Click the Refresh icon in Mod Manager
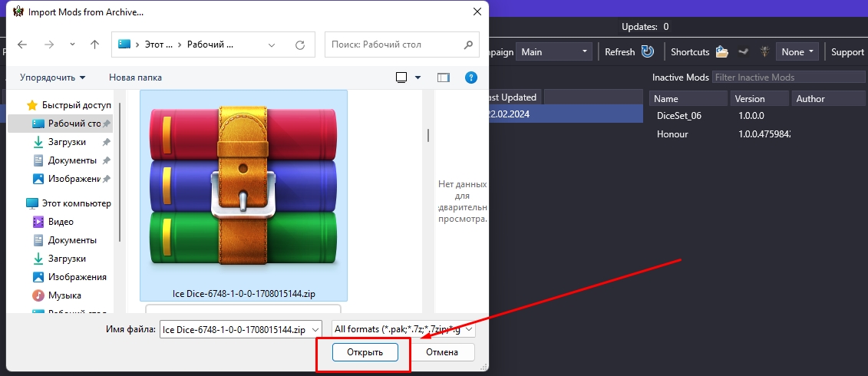 coord(648,51)
